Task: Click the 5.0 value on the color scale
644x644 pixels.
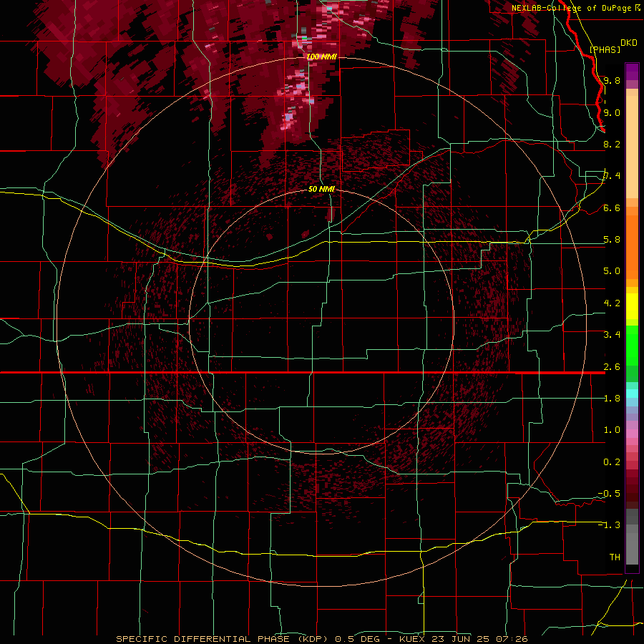Action: tap(612, 271)
